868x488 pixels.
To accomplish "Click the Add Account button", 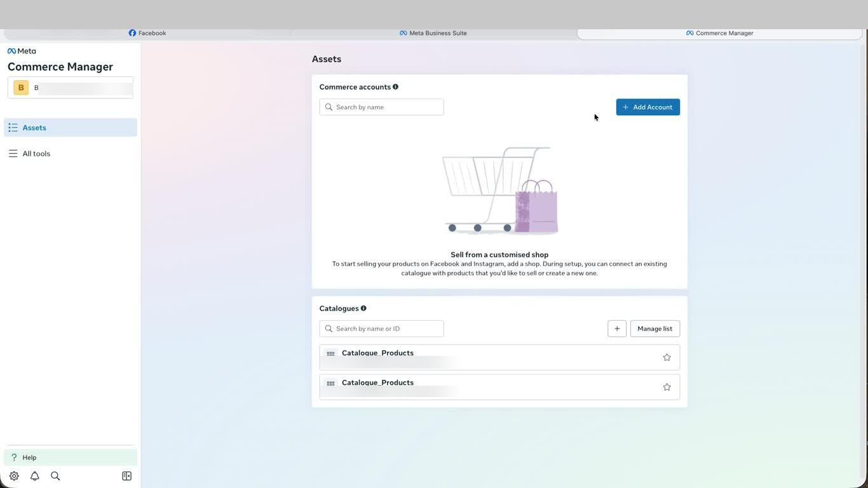I will [648, 107].
